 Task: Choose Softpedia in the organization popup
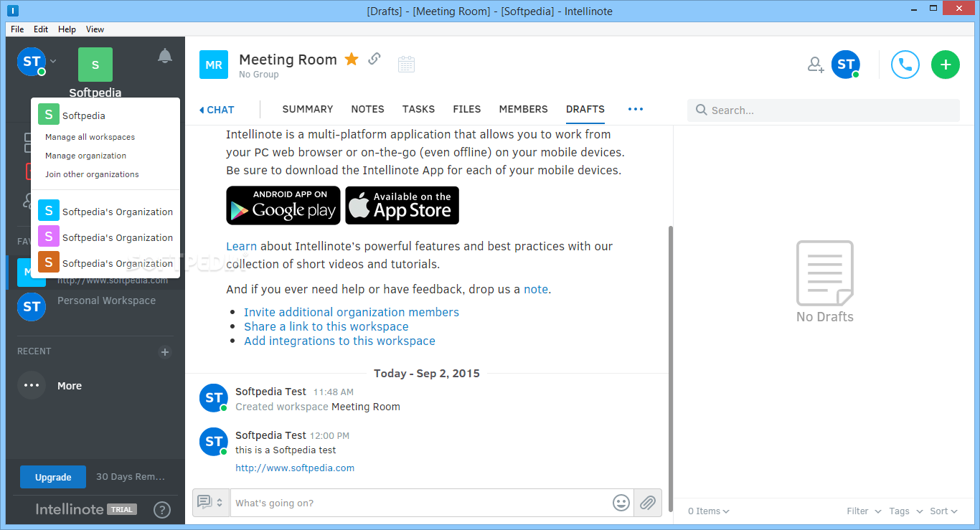pyautogui.click(x=105, y=115)
